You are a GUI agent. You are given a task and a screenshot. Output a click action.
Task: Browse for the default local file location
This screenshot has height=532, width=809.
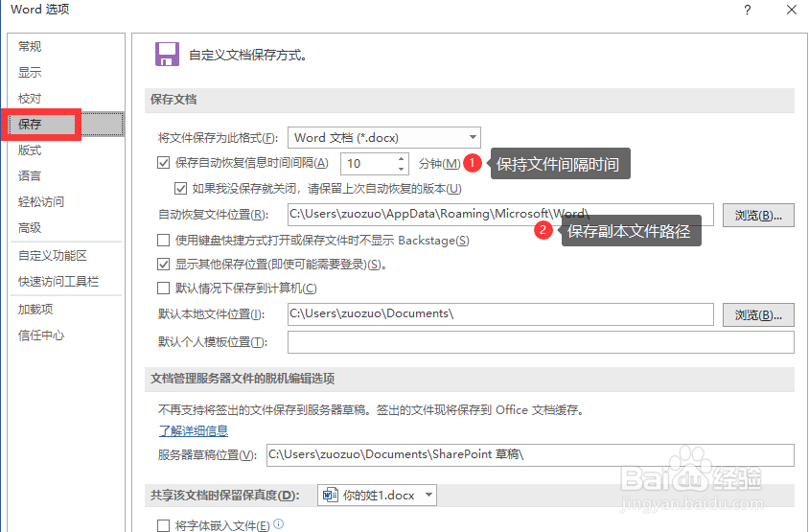click(x=758, y=314)
